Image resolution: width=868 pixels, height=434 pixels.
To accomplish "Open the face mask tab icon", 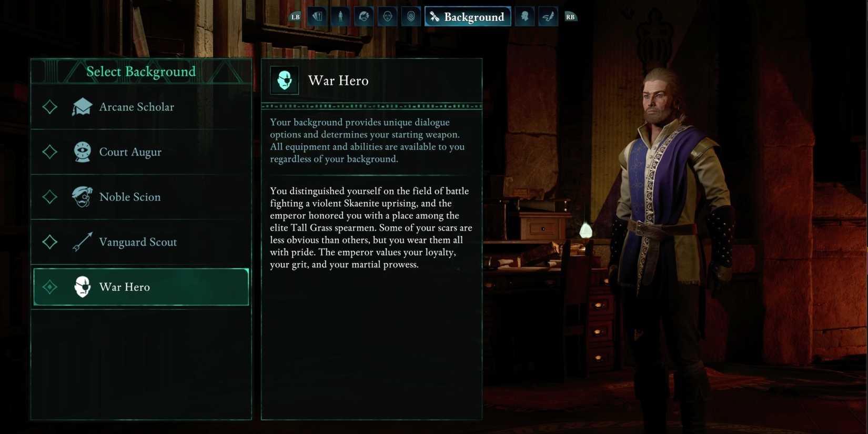I will (x=388, y=17).
